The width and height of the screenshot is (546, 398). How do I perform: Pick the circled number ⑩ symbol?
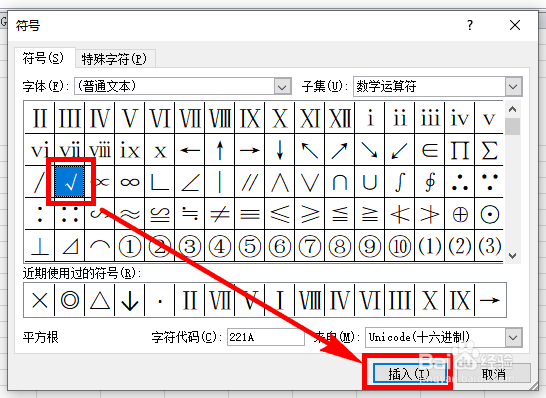(400, 245)
